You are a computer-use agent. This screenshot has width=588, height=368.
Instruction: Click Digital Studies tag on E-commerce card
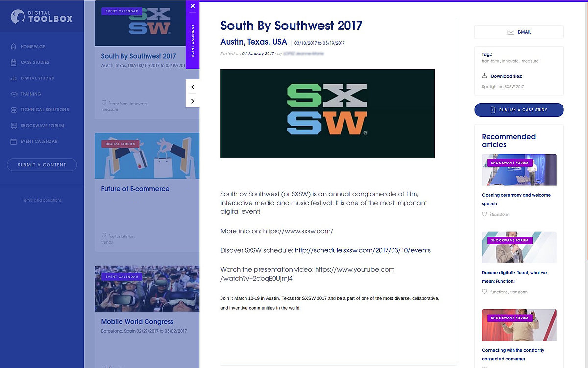[x=121, y=144]
